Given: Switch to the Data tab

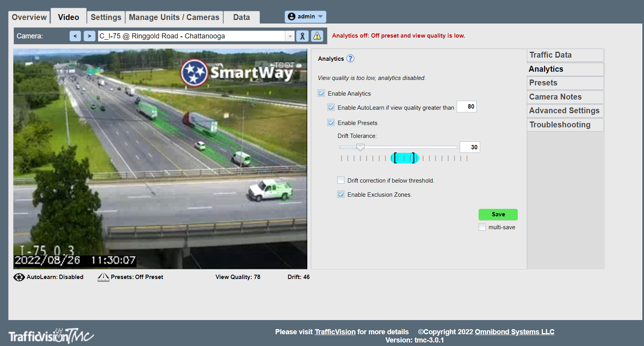Looking at the screenshot, I should pyautogui.click(x=241, y=17).
